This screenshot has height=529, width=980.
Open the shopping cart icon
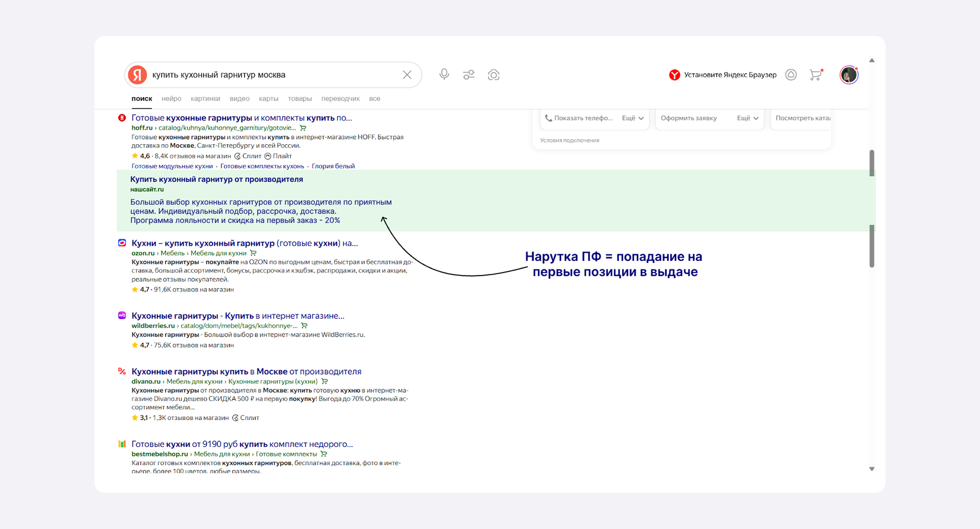[x=816, y=74]
